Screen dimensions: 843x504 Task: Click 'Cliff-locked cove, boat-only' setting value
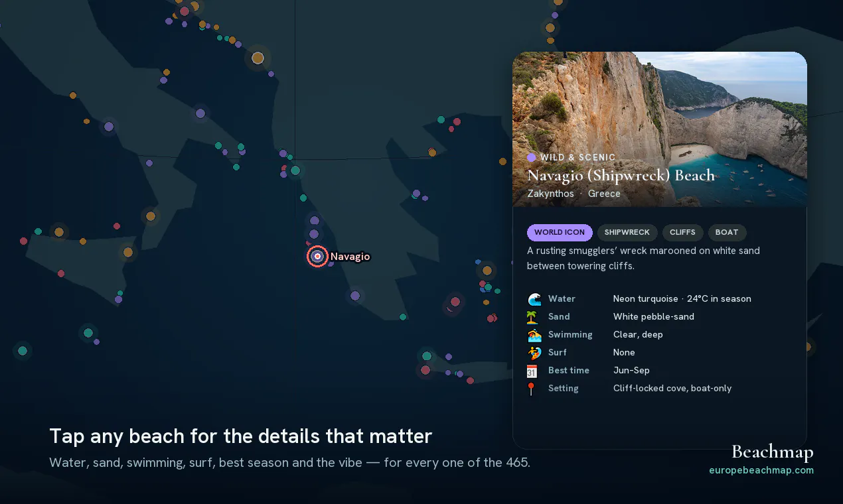[x=672, y=389]
